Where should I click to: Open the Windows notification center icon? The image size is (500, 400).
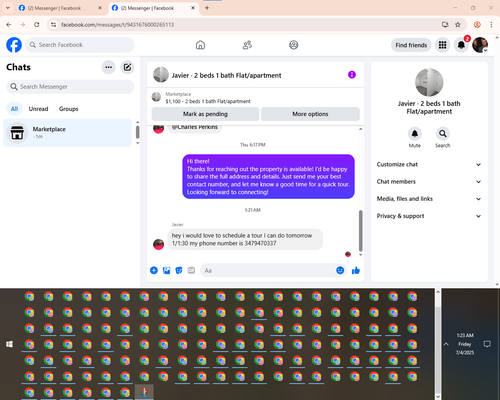pos(487,344)
